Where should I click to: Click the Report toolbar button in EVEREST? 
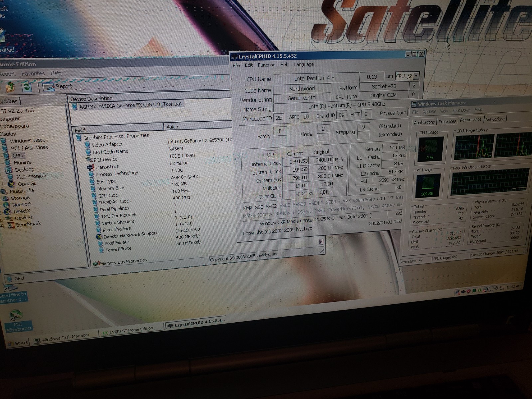(x=57, y=86)
